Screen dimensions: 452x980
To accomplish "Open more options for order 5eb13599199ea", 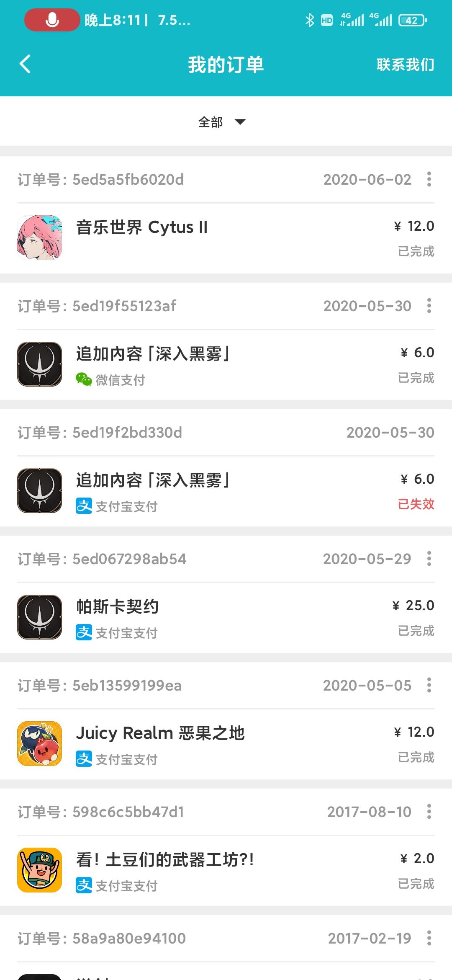I will click(x=429, y=685).
